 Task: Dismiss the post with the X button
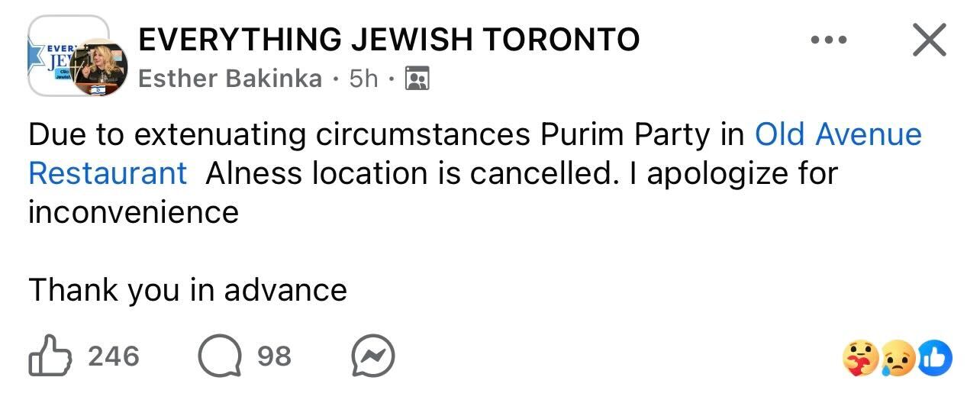929,40
